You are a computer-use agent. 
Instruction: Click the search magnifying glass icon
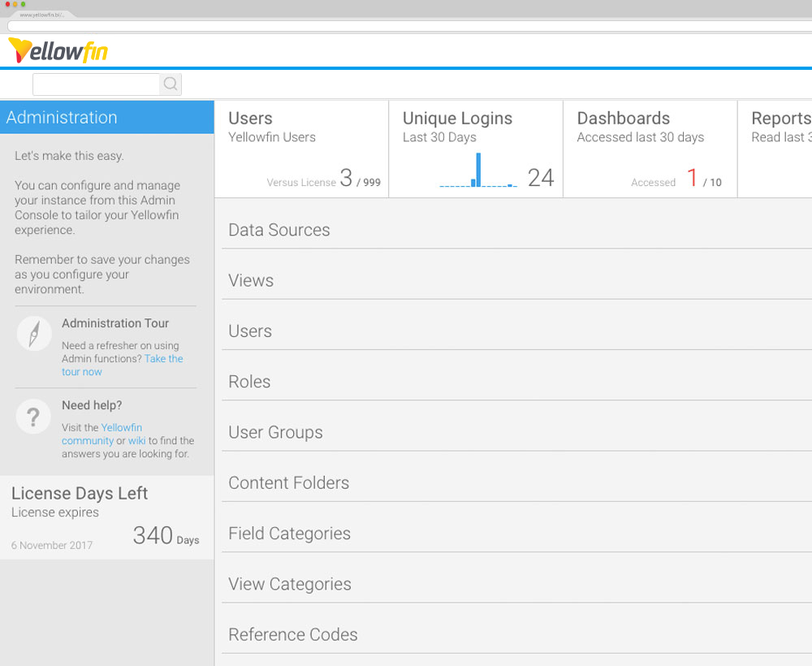pyautogui.click(x=171, y=84)
